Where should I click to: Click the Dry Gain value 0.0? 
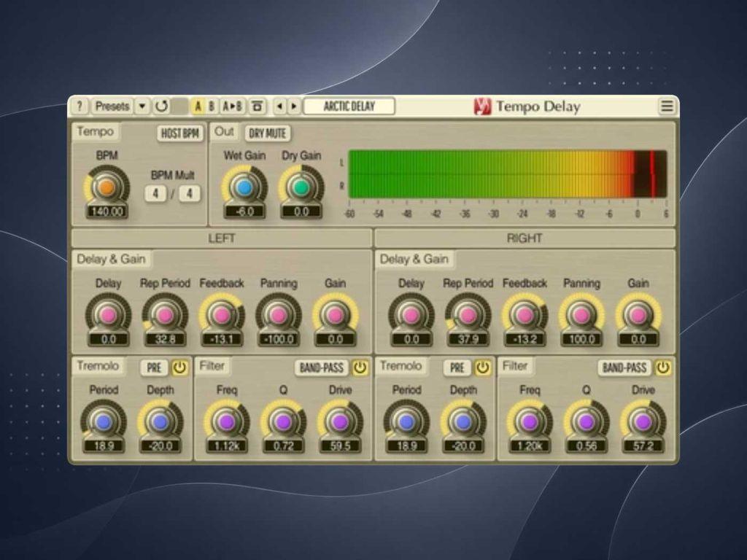301,211
